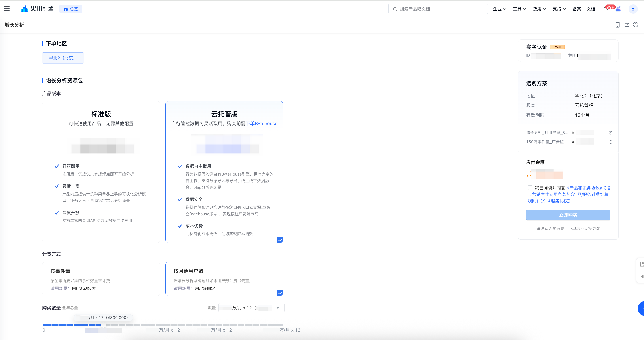The height and width of the screenshot is (340, 644).
Task: Go to 总览 overview tab
Action: pos(71,9)
